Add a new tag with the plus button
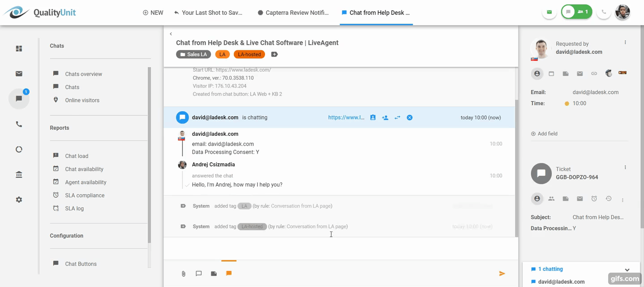 point(274,54)
